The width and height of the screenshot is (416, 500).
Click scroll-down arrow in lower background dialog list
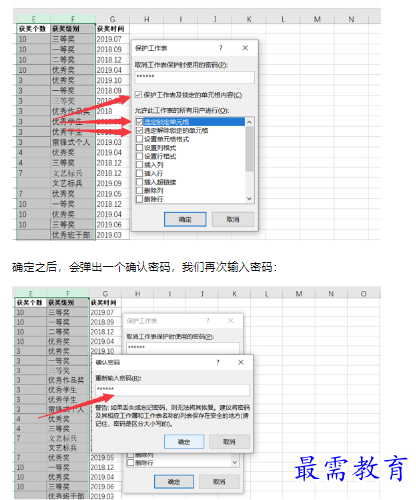coord(235,462)
